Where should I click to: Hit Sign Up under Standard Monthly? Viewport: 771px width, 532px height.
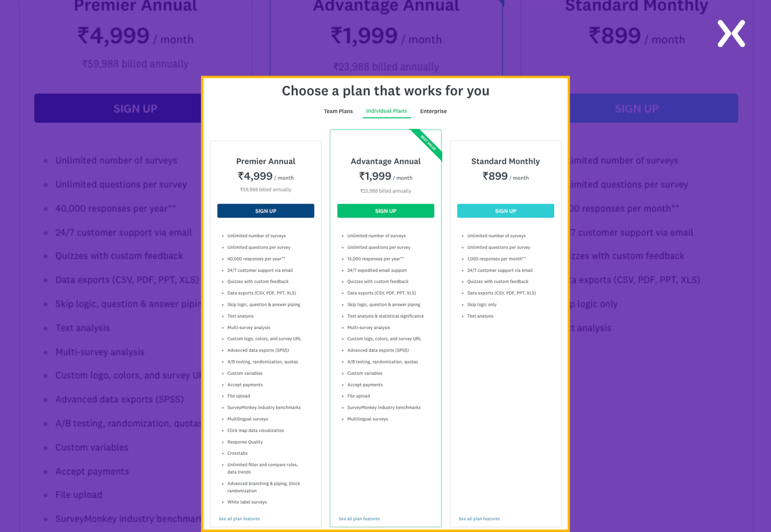coord(505,211)
